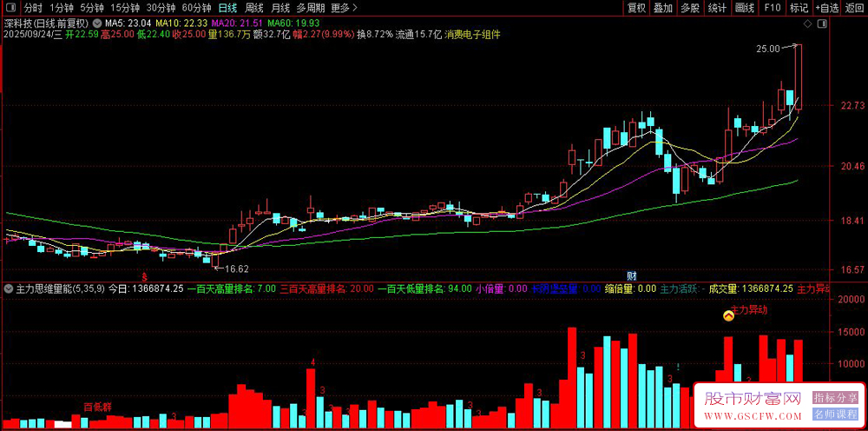Select the 1分钟 period tab
Image resolution: width=868 pixels, height=431 pixels.
click(x=61, y=8)
